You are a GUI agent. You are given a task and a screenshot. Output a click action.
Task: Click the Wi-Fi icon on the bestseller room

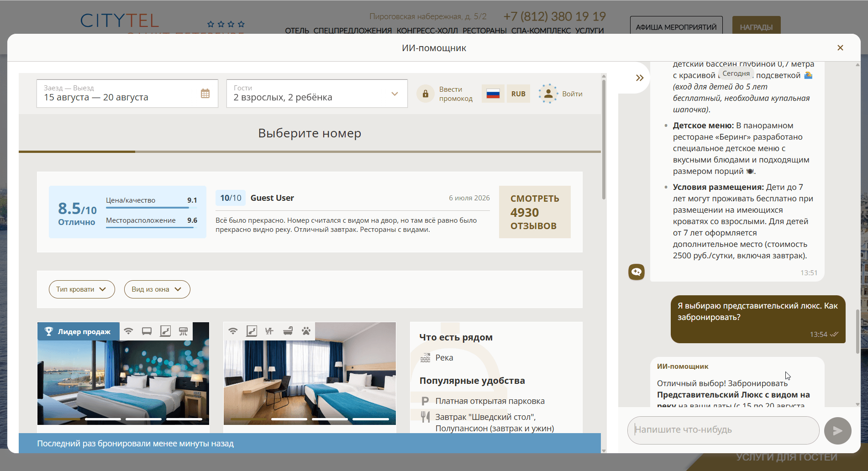tap(128, 331)
